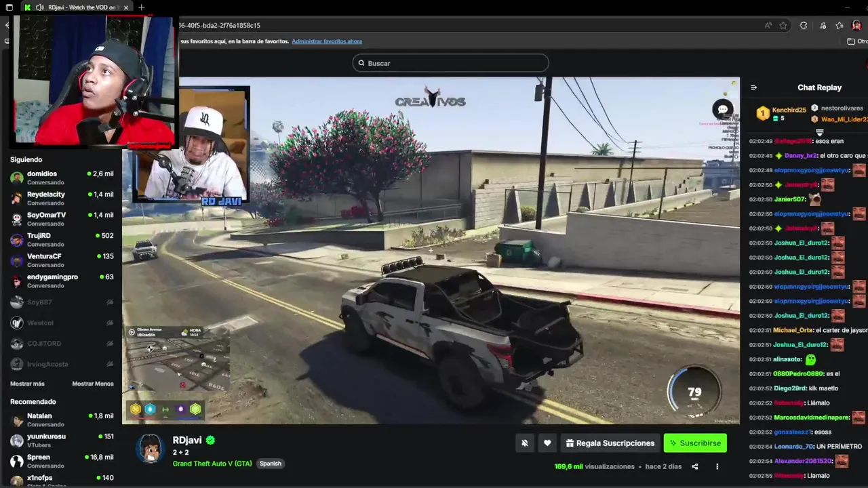
Task: Toggle the follow heart button
Action: [547, 443]
